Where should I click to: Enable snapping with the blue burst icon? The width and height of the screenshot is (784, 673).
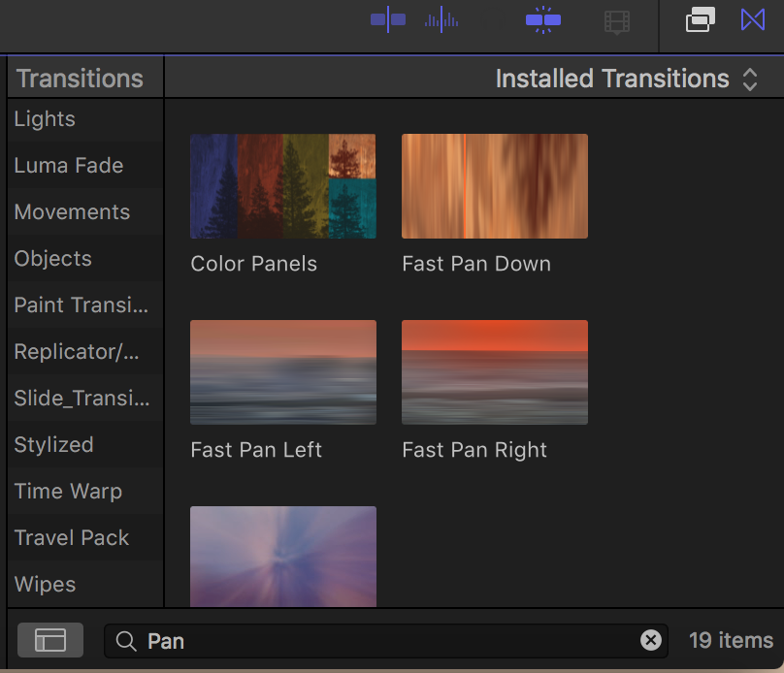pyautogui.click(x=542, y=19)
